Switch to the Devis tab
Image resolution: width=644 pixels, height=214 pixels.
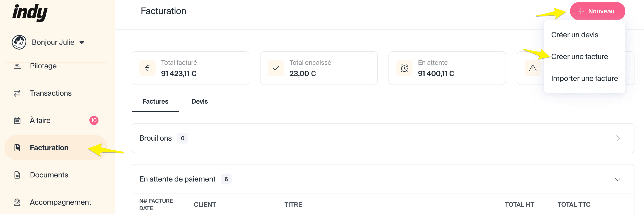(199, 101)
